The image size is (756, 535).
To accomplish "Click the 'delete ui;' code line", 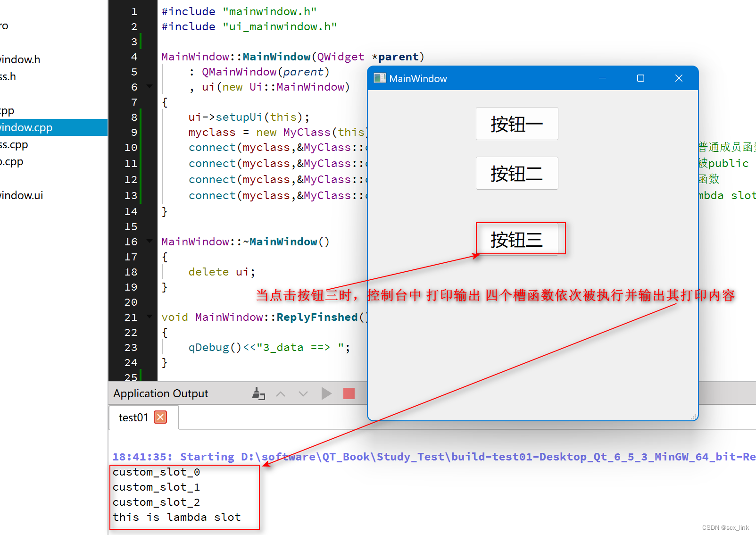I will tap(222, 272).
